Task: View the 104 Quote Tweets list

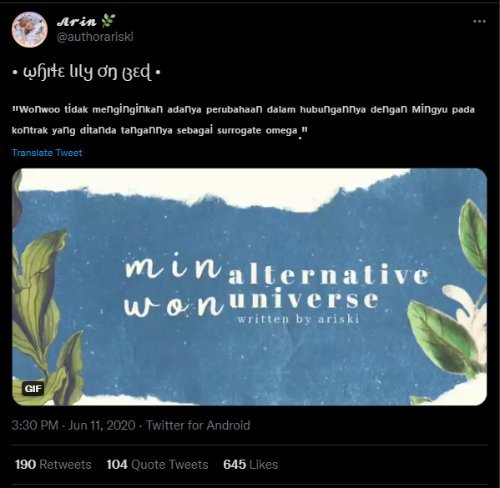Action: pyautogui.click(x=157, y=465)
